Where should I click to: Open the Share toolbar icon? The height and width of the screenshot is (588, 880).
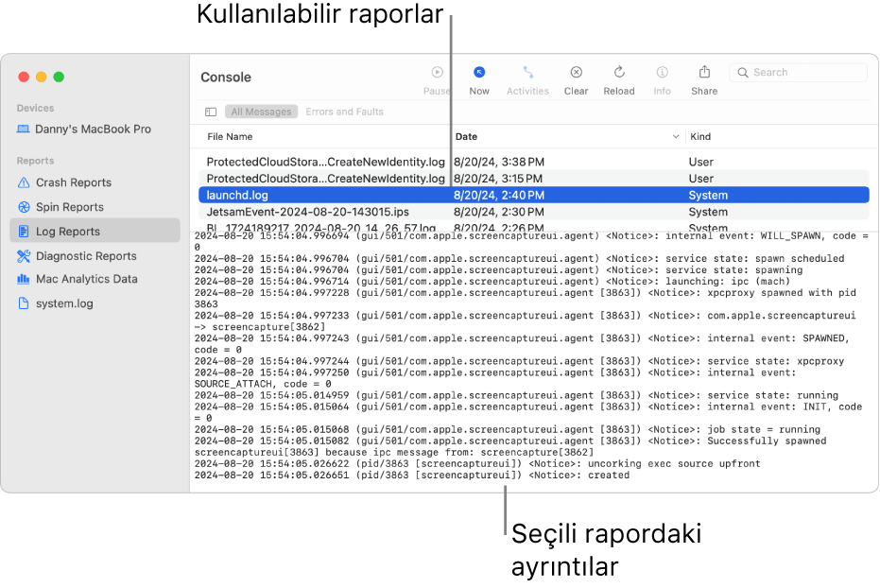pos(704,72)
